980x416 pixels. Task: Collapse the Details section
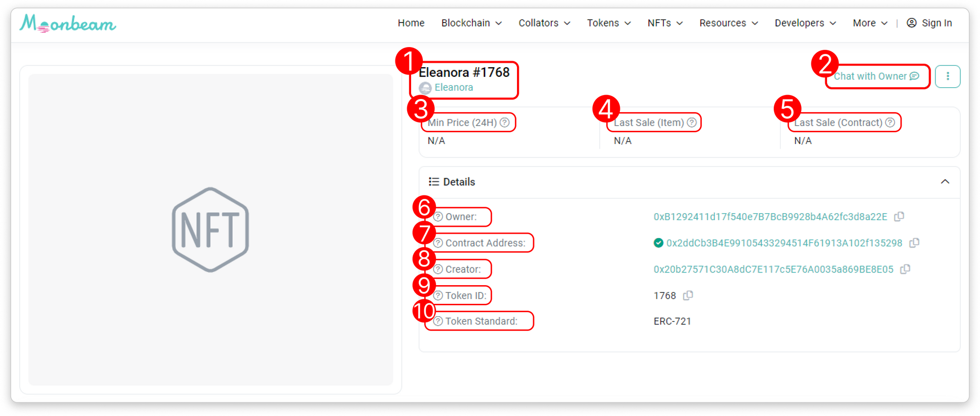click(x=945, y=182)
